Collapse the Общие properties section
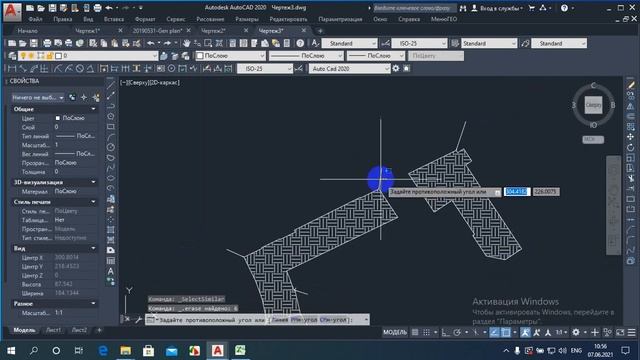This screenshot has height=360, width=640. tap(93, 109)
